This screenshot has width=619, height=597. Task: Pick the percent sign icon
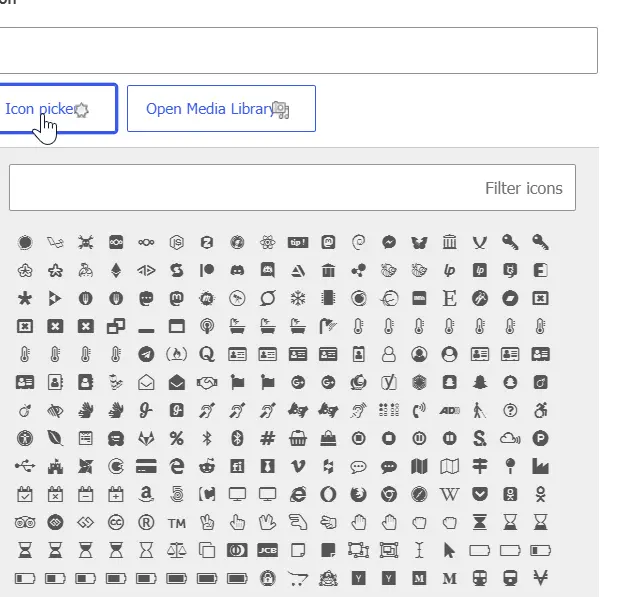click(176, 438)
